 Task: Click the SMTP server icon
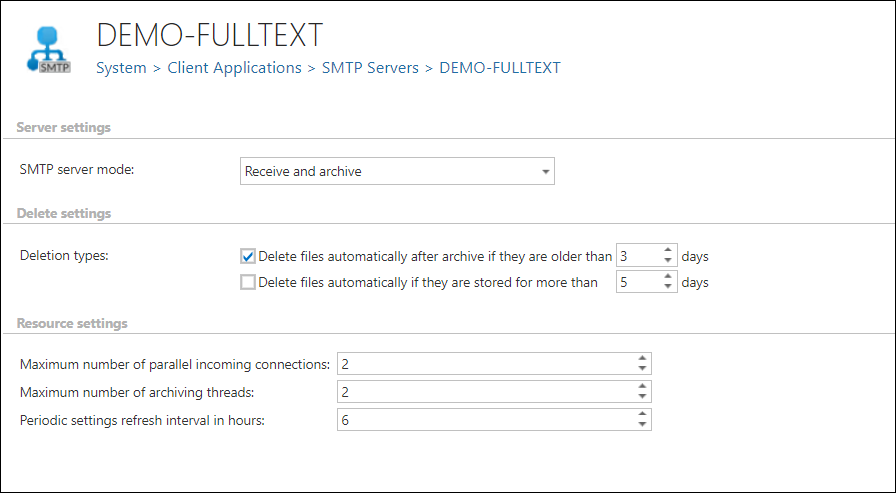[48, 52]
